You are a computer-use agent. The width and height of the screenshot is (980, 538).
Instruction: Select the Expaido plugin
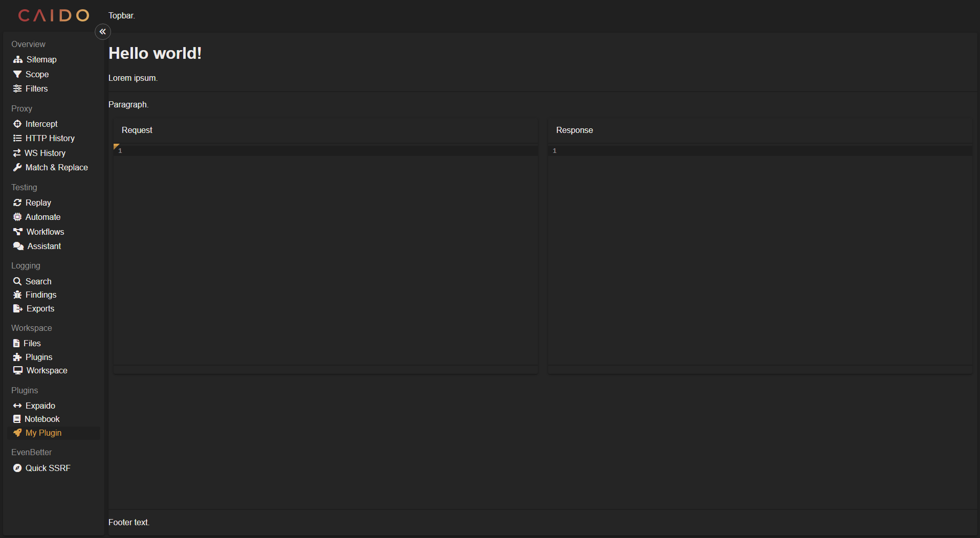point(40,406)
